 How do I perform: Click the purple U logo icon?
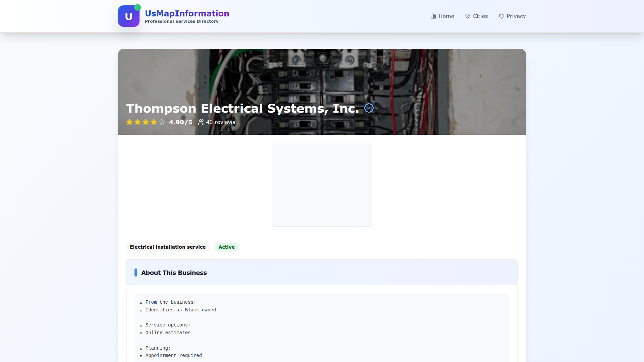[x=129, y=16]
